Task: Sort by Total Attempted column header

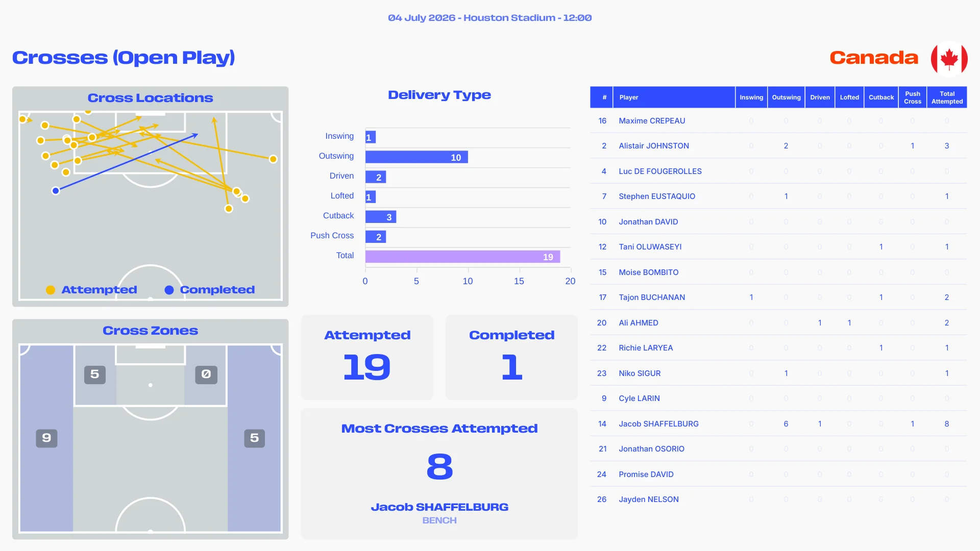Action: 947,97
